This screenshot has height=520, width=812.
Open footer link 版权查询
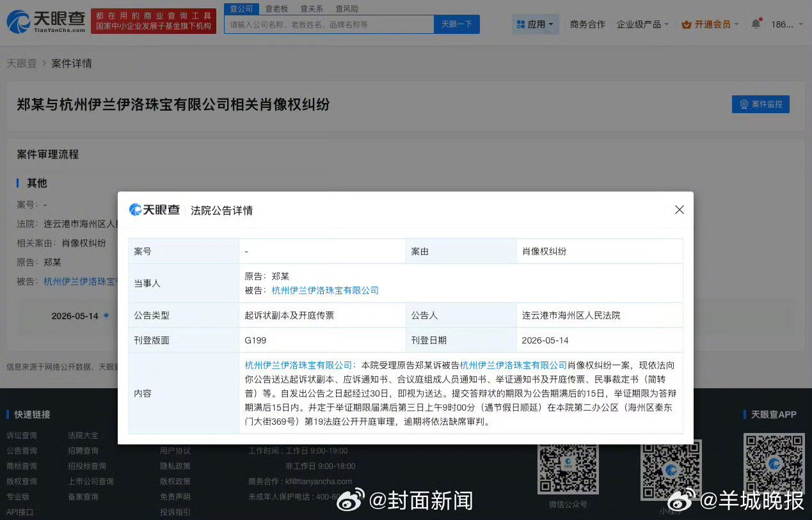coord(22,482)
